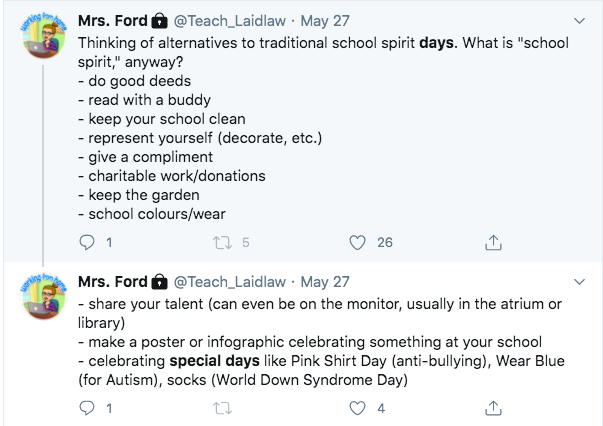The image size is (603, 426).
Task: Retweet the tweet with 5 retweets
Action: pyautogui.click(x=222, y=242)
